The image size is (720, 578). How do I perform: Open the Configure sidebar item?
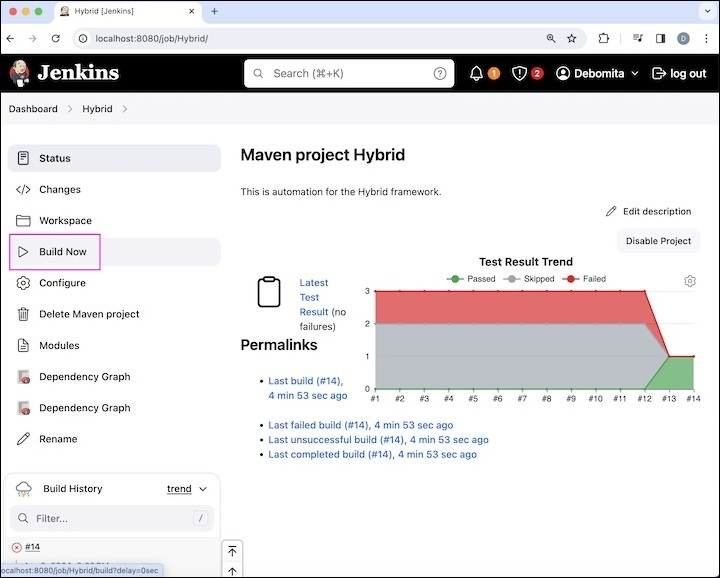pyautogui.click(x=62, y=283)
